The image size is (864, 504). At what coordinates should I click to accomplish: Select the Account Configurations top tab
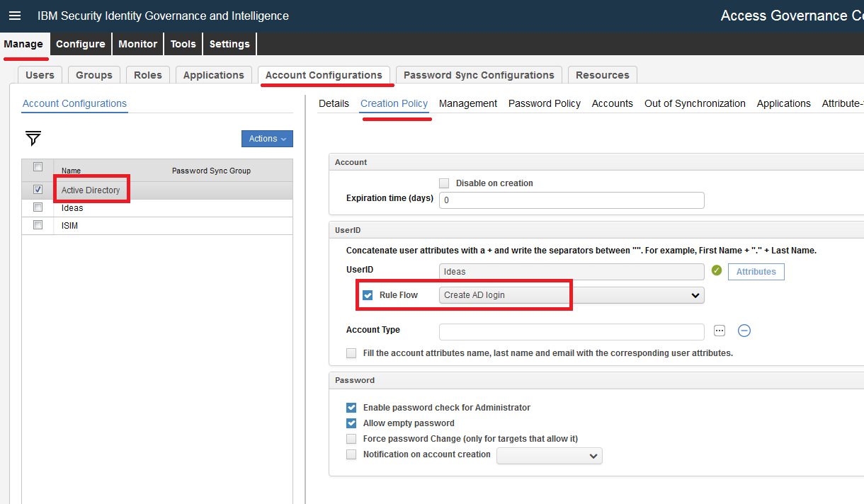[x=324, y=75]
